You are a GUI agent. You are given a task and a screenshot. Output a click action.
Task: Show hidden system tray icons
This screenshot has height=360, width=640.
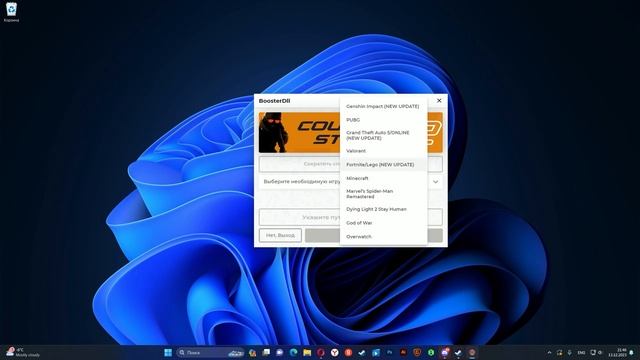click(x=549, y=353)
